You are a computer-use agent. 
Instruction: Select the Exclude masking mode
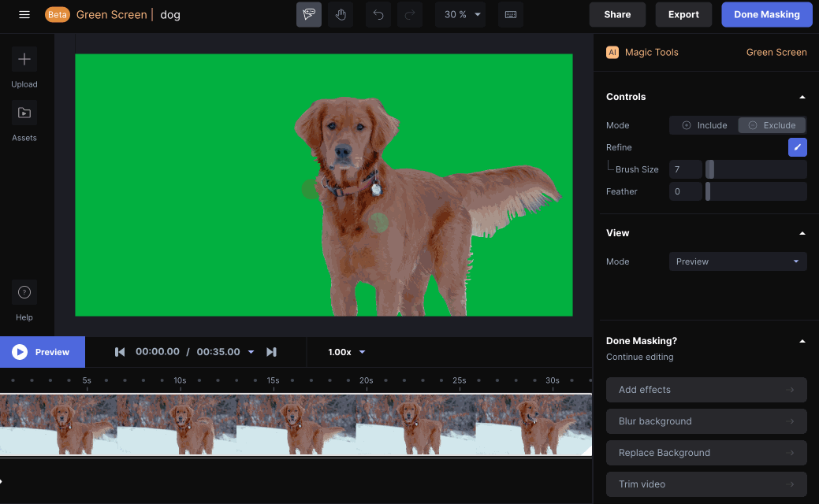coord(772,125)
